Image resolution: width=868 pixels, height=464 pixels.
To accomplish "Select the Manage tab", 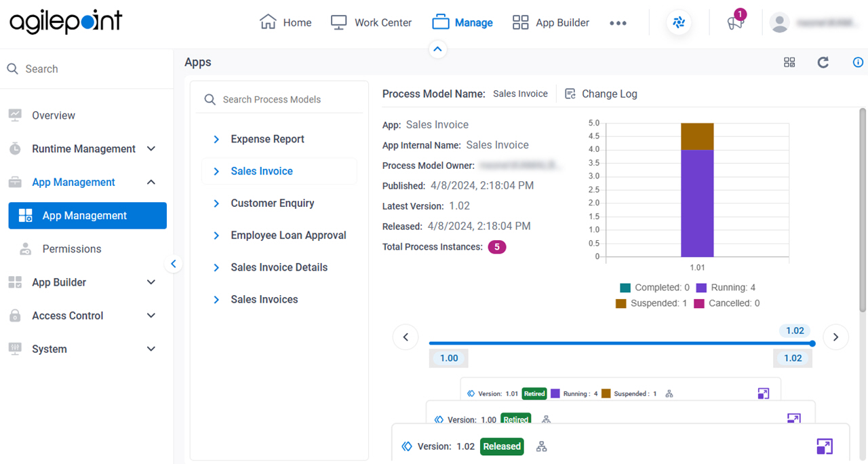I will (462, 22).
